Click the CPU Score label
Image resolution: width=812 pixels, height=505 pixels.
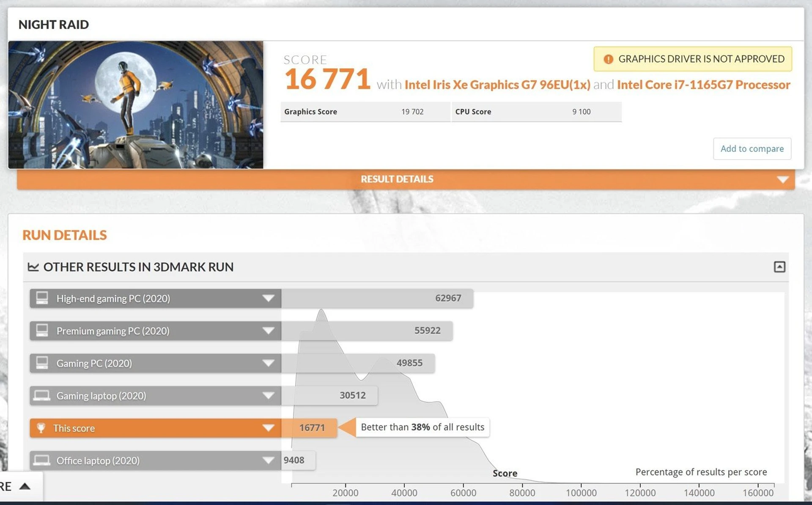tap(473, 112)
